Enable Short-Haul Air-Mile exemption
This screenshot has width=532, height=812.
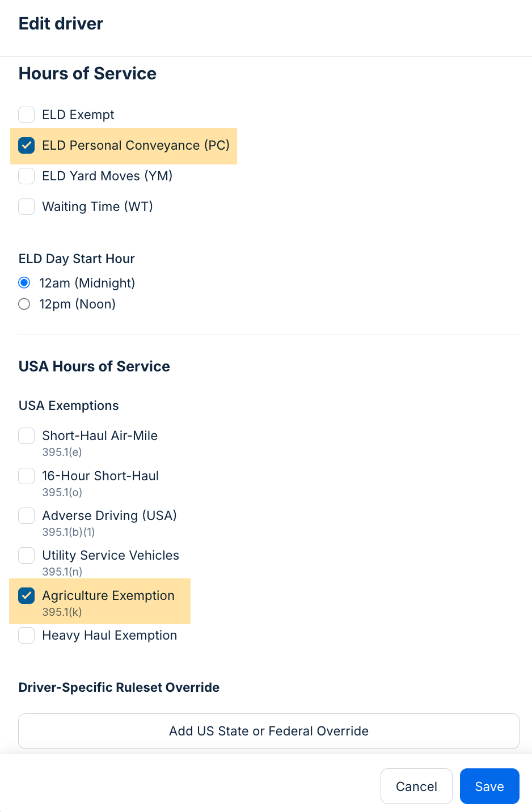(27, 435)
